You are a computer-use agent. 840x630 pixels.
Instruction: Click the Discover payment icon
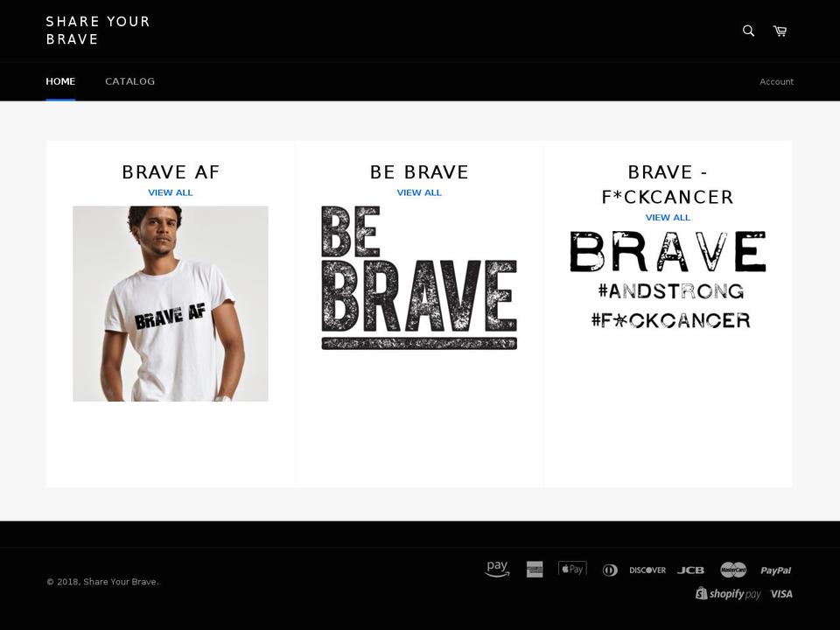click(x=647, y=570)
